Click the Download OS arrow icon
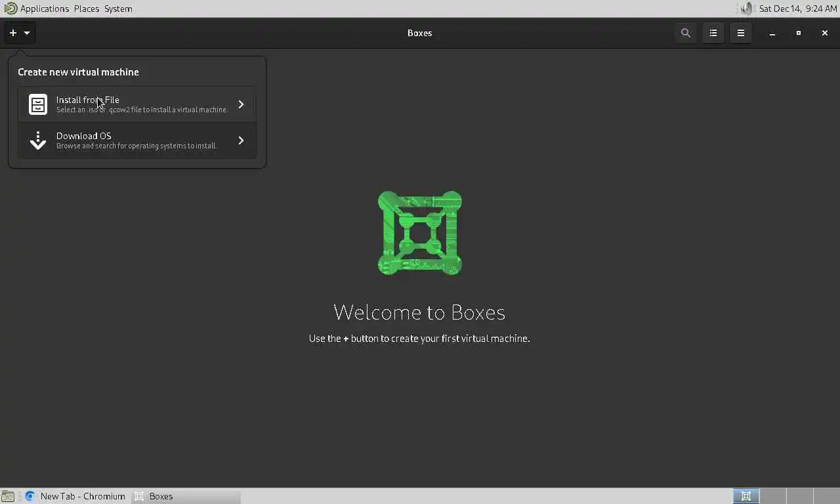840x504 pixels. [38, 140]
